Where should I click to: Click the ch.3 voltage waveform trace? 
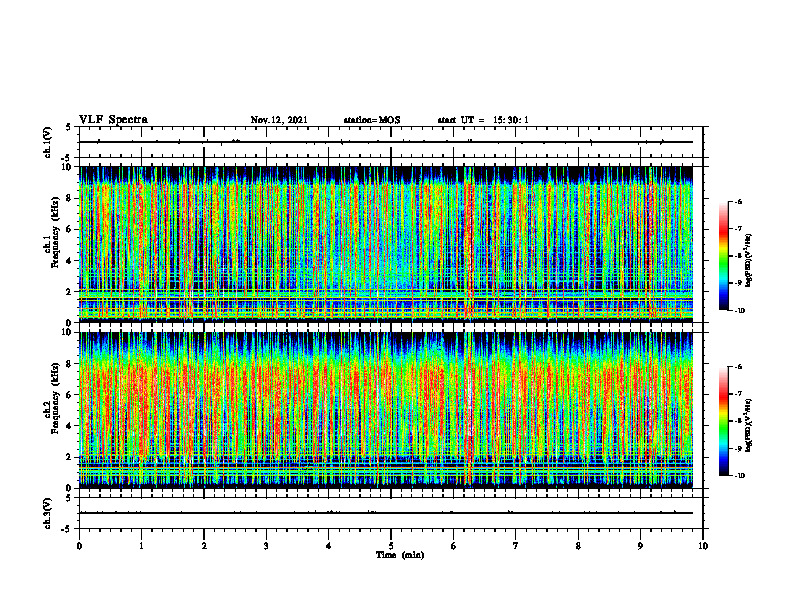click(x=386, y=513)
